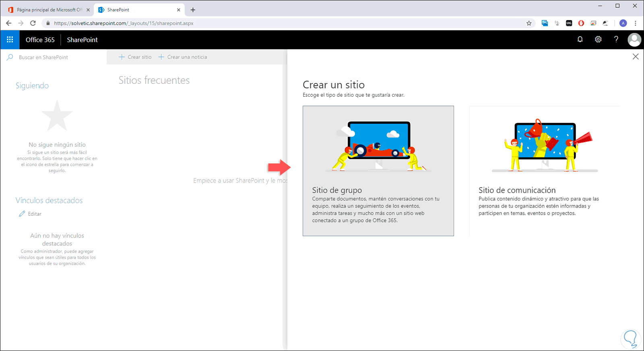Click the grey hand gesture extension icon
Viewport: 644px width, 351px height.
[557, 23]
